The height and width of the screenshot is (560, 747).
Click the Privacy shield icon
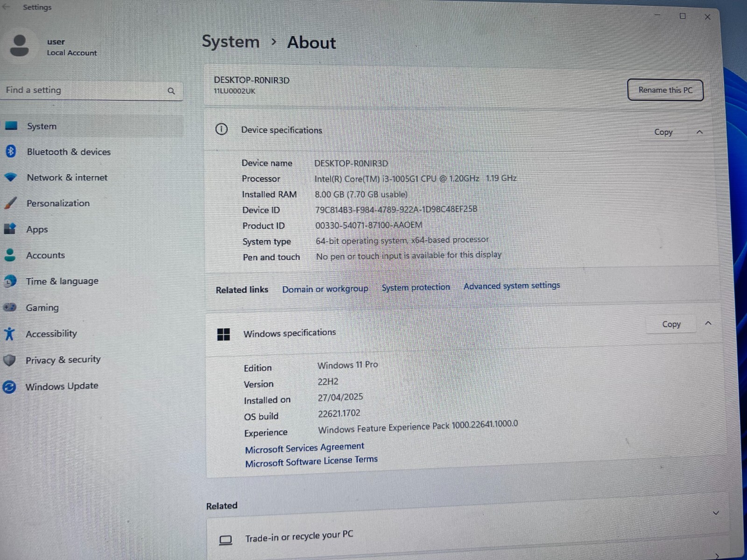click(x=9, y=360)
